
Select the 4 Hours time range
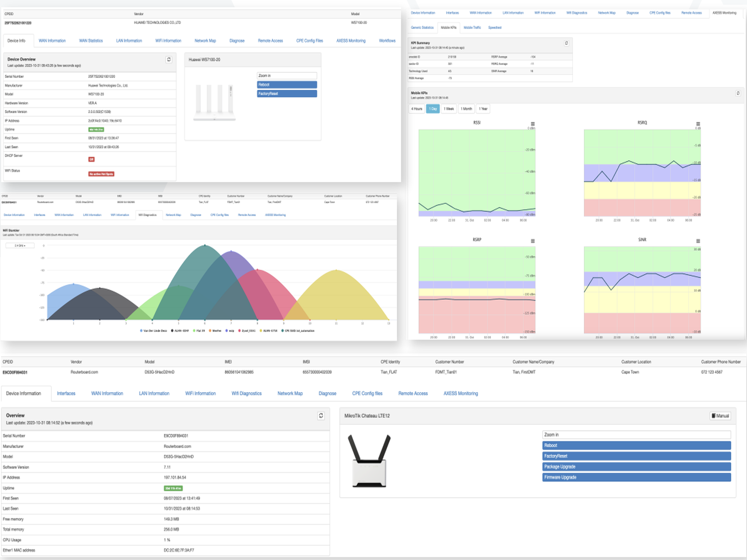click(417, 109)
